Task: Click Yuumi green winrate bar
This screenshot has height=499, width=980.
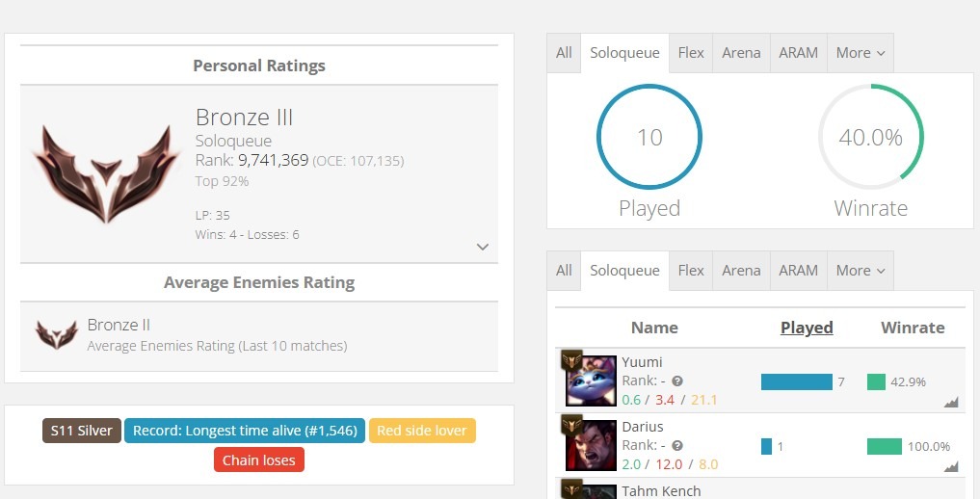Action: pos(876,381)
